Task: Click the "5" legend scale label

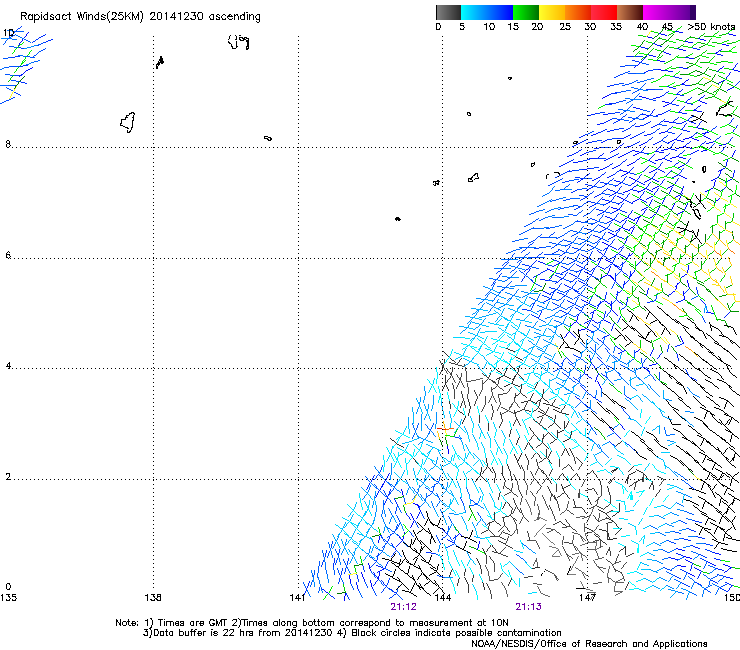Action: click(462, 27)
